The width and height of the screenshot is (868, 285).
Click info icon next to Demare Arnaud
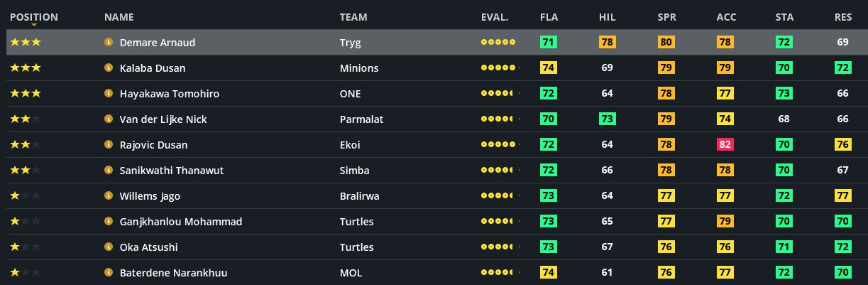(109, 43)
